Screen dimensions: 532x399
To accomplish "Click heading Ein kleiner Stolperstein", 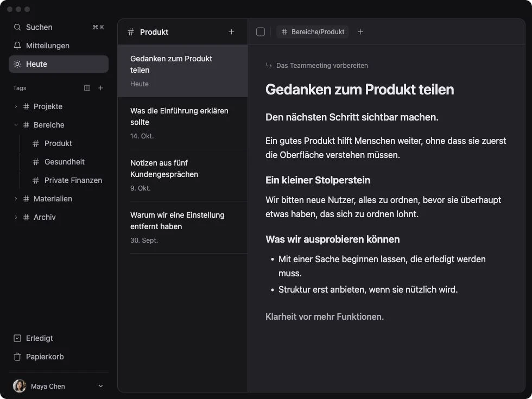I will point(318,180).
